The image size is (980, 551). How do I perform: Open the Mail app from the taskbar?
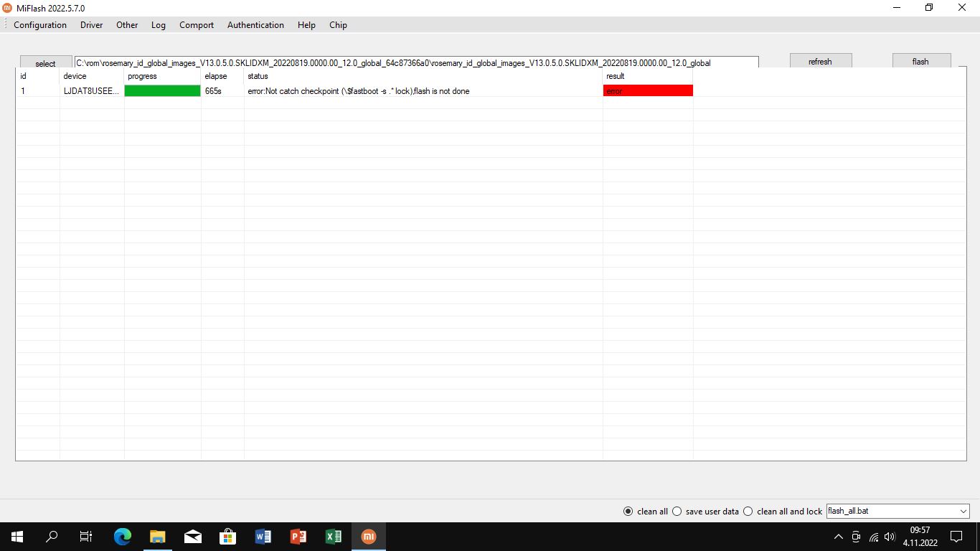[193, 537]
